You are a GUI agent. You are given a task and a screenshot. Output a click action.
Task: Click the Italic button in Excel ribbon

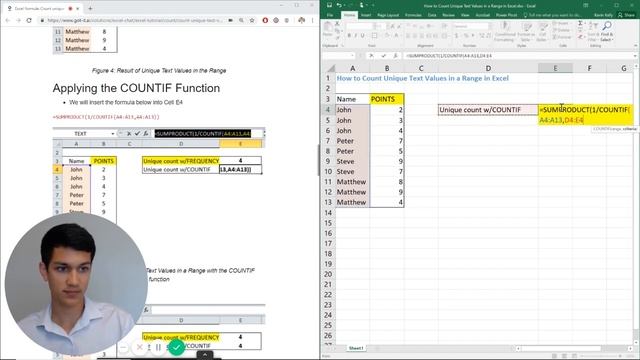[x=356, y=36]
